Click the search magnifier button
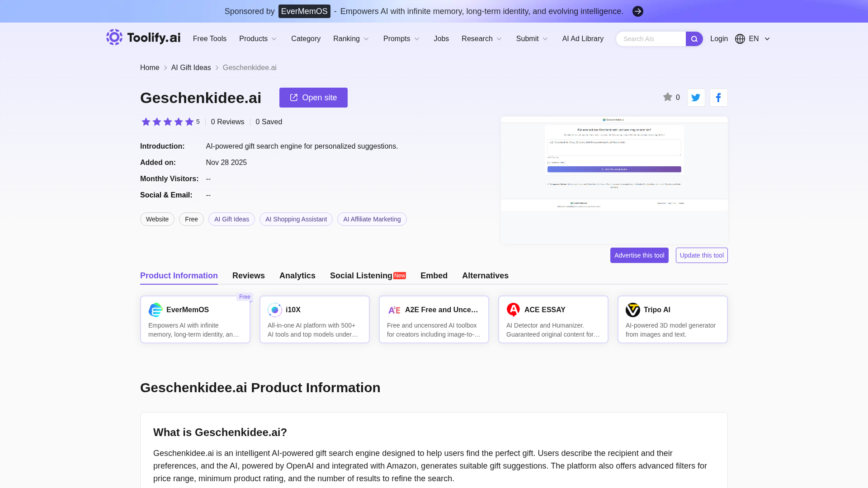 [694, 39]
